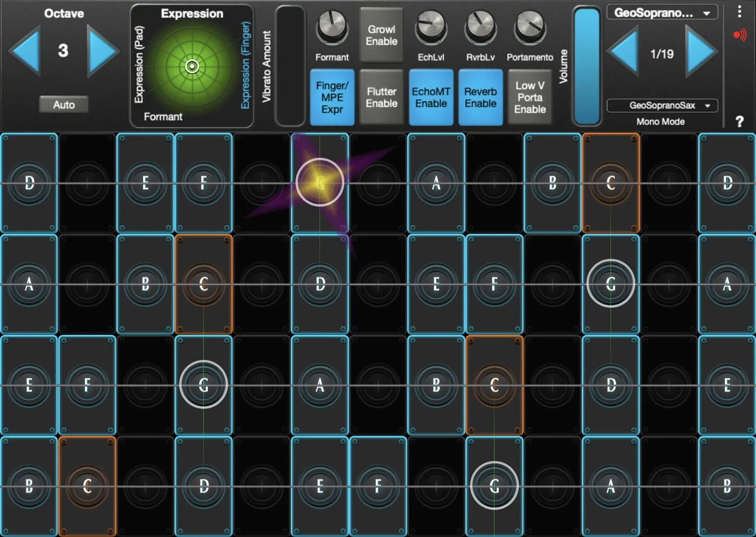Click the Volume slider bar
Image resolution: width=756 pixels, height=537 pixels.
587,66
